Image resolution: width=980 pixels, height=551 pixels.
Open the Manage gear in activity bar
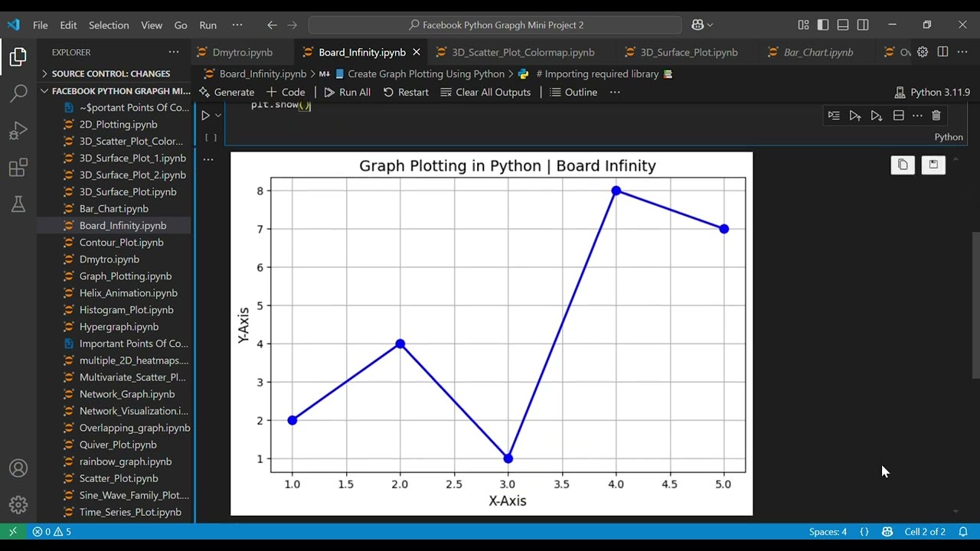tap(18, 505)
